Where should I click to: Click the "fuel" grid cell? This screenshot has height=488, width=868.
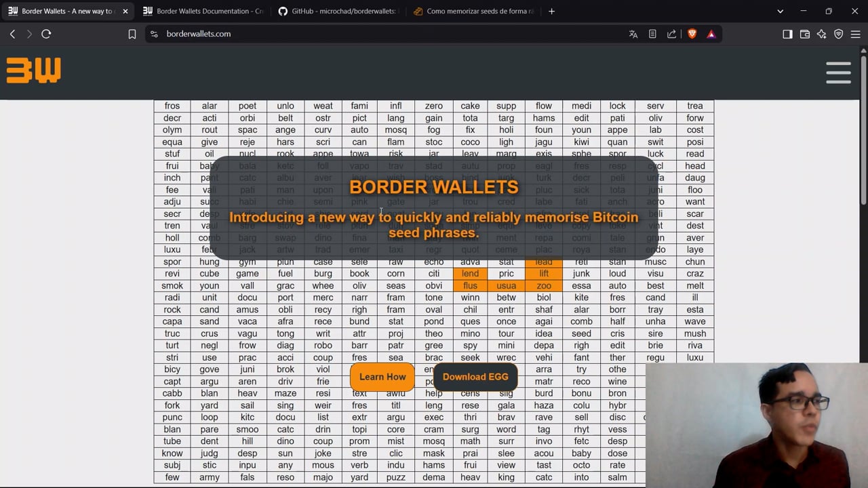285,274
